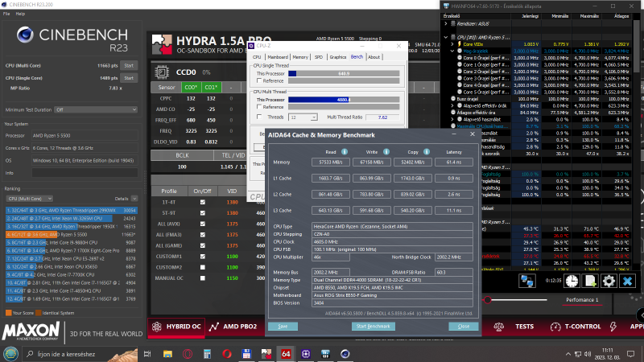The height and width of the screenshot is (362, 644).
Task: Expand Core VIDs node in HWiNFO
Action: click(x=452, y=44)
